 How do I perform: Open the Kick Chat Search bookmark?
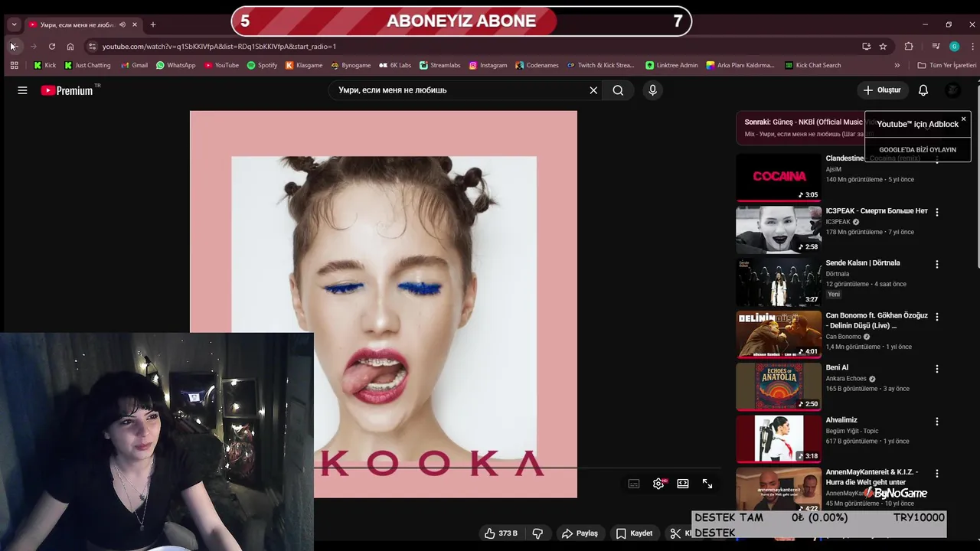click(x=812, y=66)
